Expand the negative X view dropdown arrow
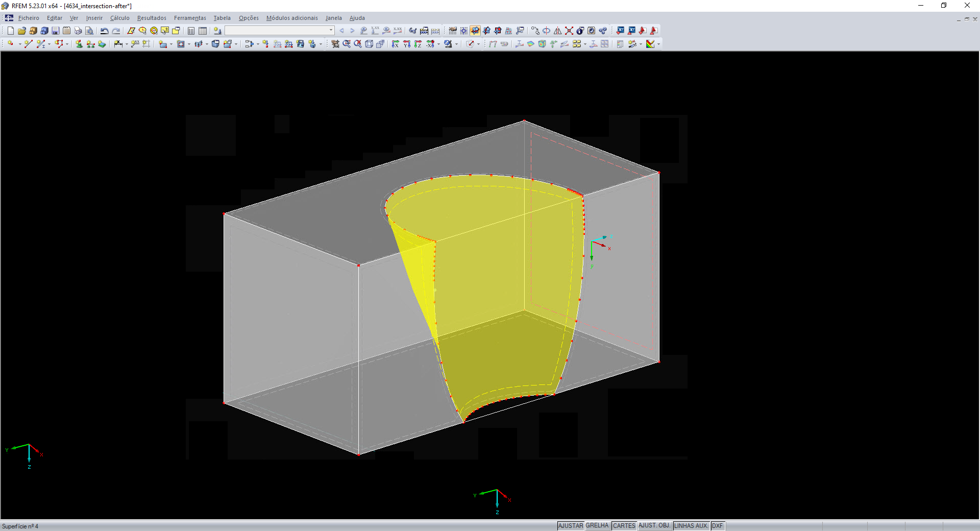The image size is (980, 531). (438, 44)
